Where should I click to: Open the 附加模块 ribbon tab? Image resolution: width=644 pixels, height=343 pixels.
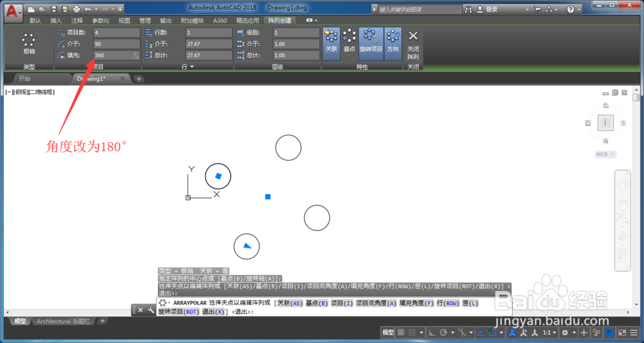tap(193, 21)
